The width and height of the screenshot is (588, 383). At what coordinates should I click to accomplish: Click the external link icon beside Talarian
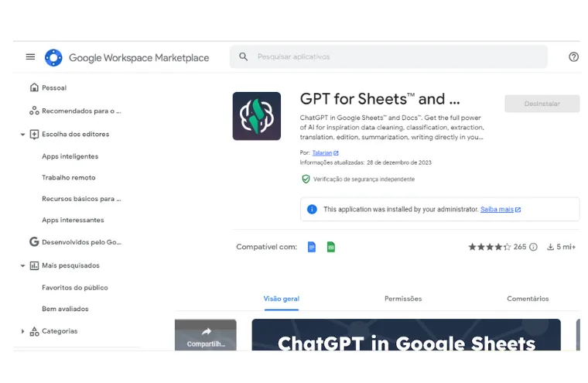click(x=336, y=153)
